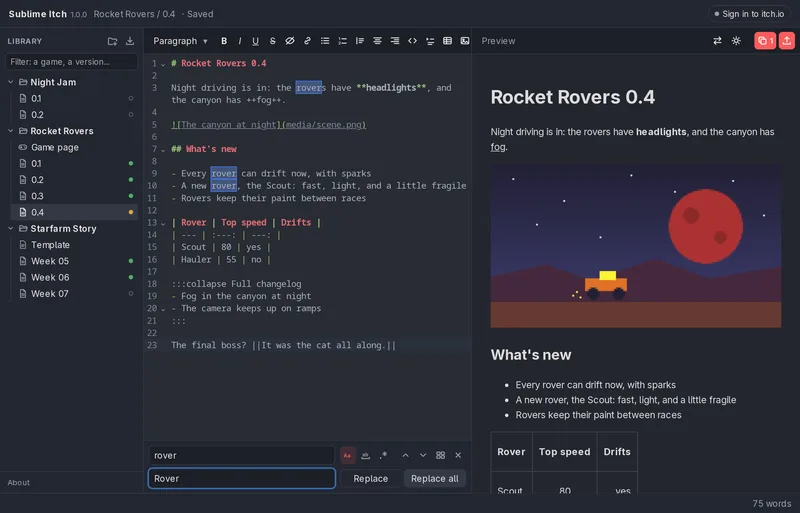800x513 pixels.
Task: Select the Template document
Action: click(74, 245)
